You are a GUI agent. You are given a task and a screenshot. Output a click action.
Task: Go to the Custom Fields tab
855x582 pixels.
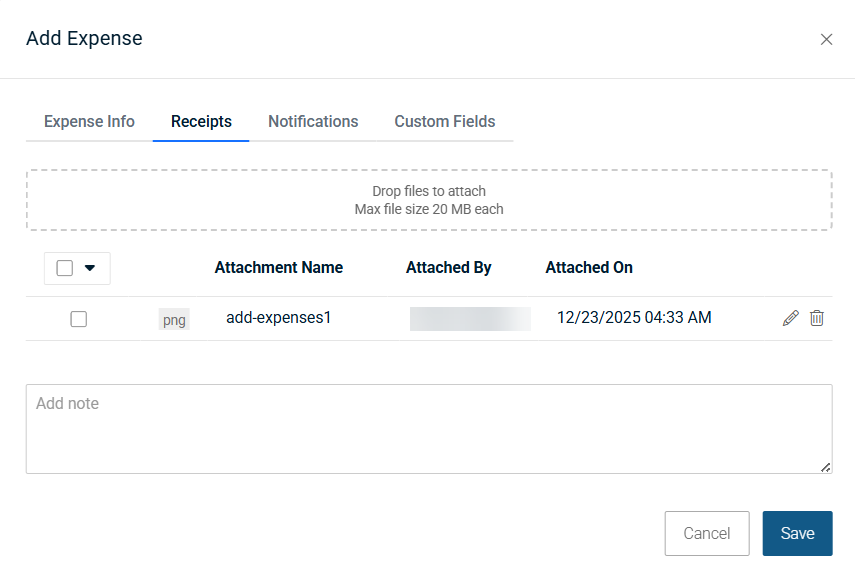(444, 121)
